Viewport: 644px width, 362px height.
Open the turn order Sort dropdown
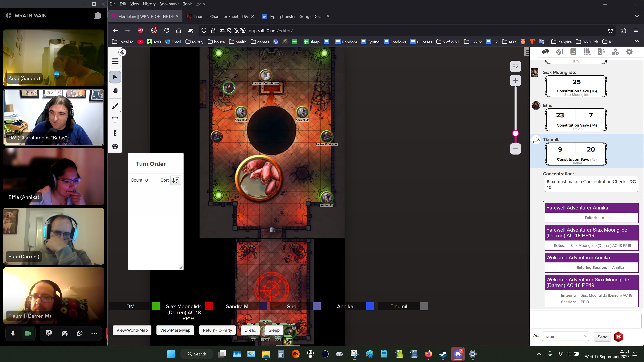pos(175,180)
